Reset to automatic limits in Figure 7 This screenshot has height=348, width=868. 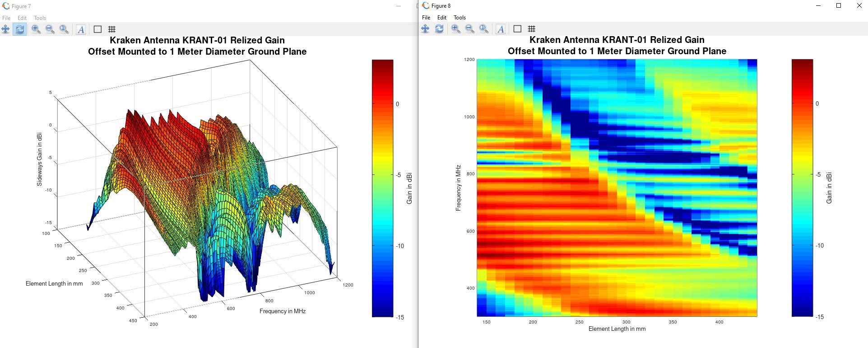point(64,29)
